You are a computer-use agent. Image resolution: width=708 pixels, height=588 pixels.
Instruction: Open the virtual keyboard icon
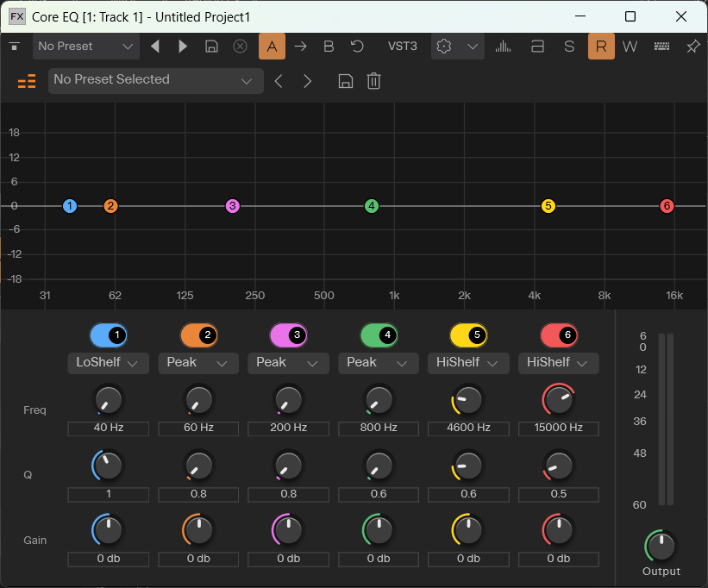pyautogui.click(x=661, y=46)
